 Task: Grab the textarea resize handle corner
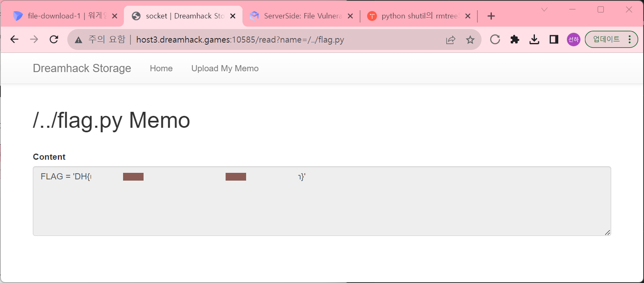pyautogui.click(x=607, y=232)
